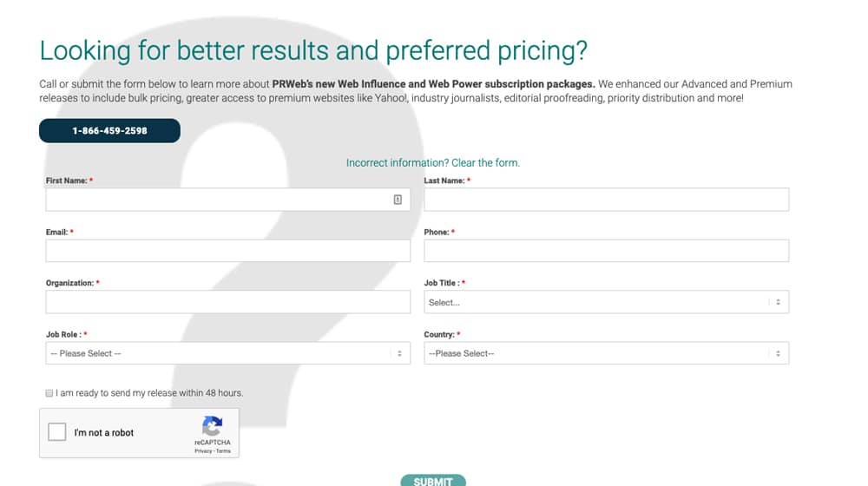Screen dimensions: 868x486
Task: Tick 'ready to send my release within 48 hours'
Action: click(49, 393)
